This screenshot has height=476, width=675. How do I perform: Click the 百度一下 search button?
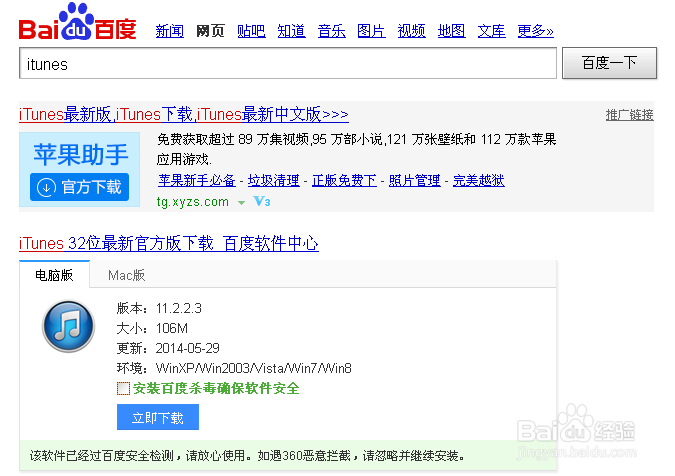pos(610,63)
